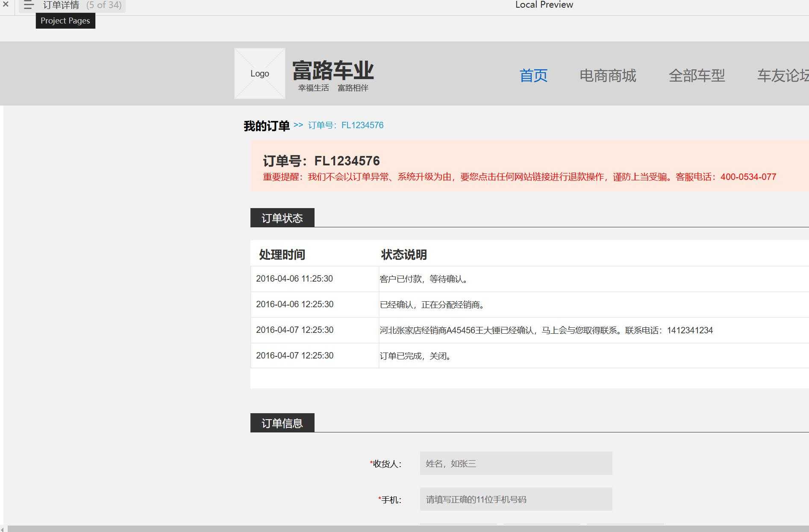
Task: Open the 电商商城 navigation item
Action: (x=608, y=75)
